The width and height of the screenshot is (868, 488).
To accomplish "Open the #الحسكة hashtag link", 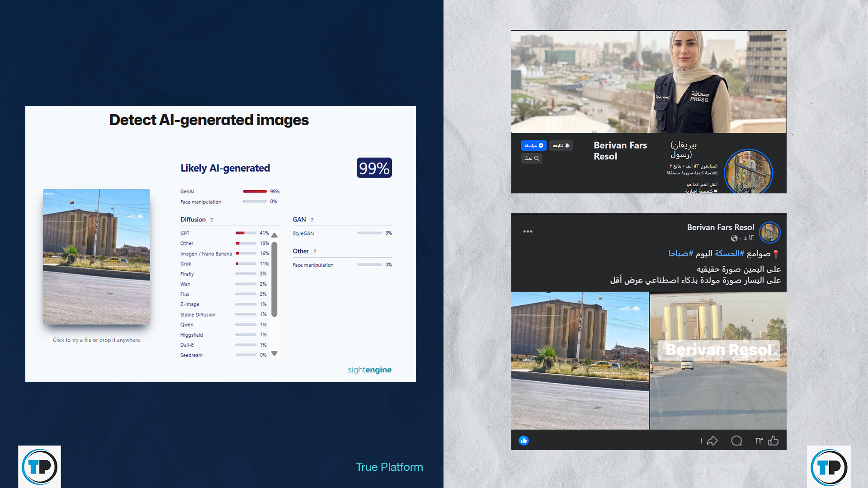I will (729, 253).
